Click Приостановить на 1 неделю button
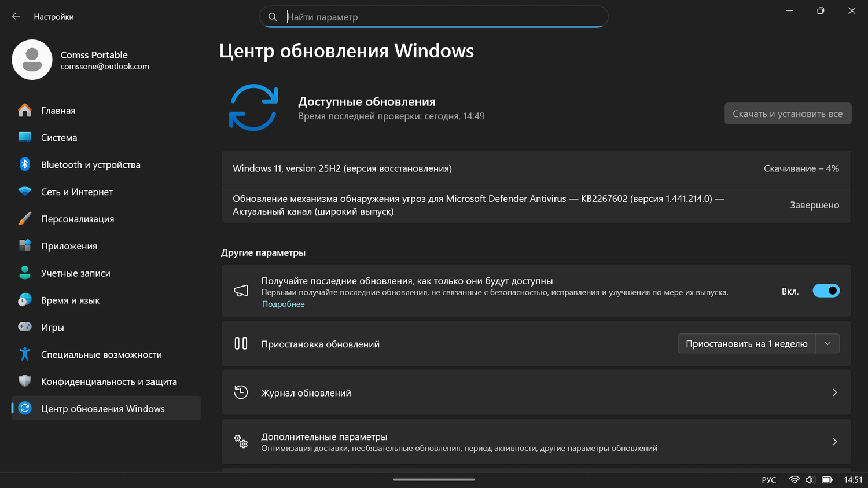Screen dimensions: 868x488 coord(746,344)
